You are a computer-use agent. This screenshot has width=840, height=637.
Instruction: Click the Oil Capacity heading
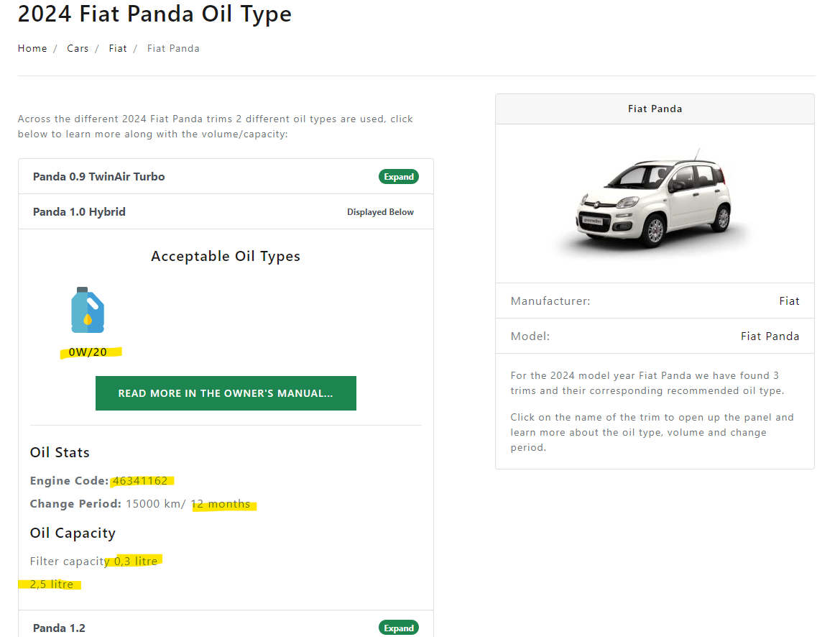click(x=73, y=533)
